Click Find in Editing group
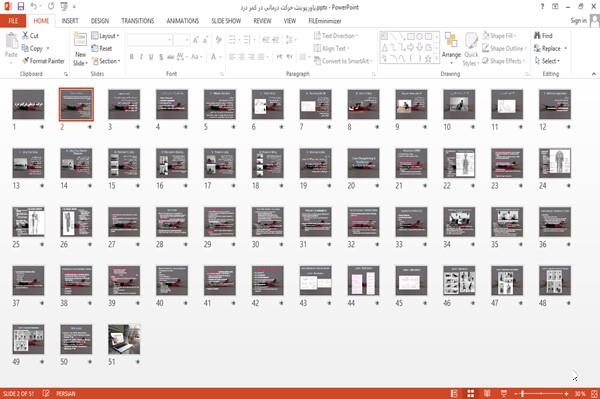 tap(543, 36)
